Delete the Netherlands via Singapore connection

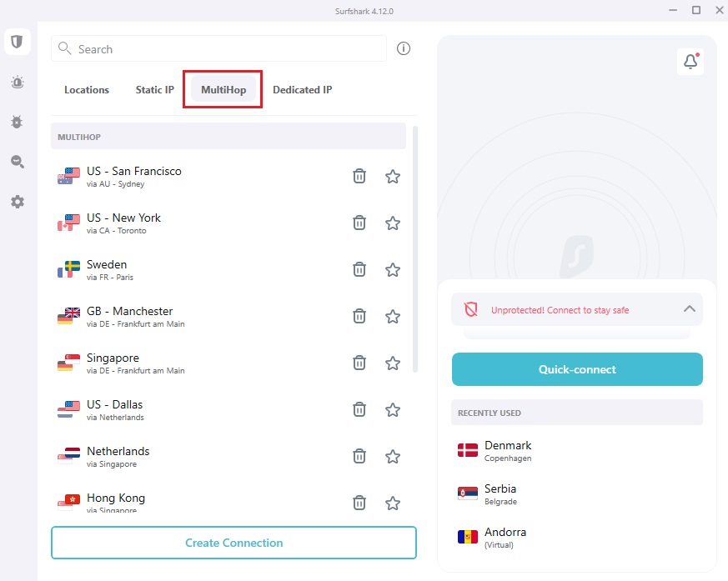[x=359, y=457]
